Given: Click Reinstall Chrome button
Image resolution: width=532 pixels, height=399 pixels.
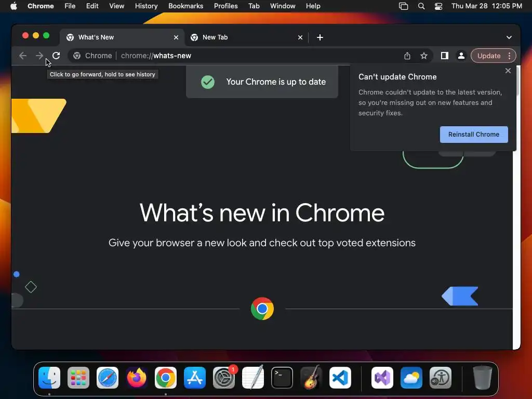Looking at the screenshot, I should click(x=474, y=135).
